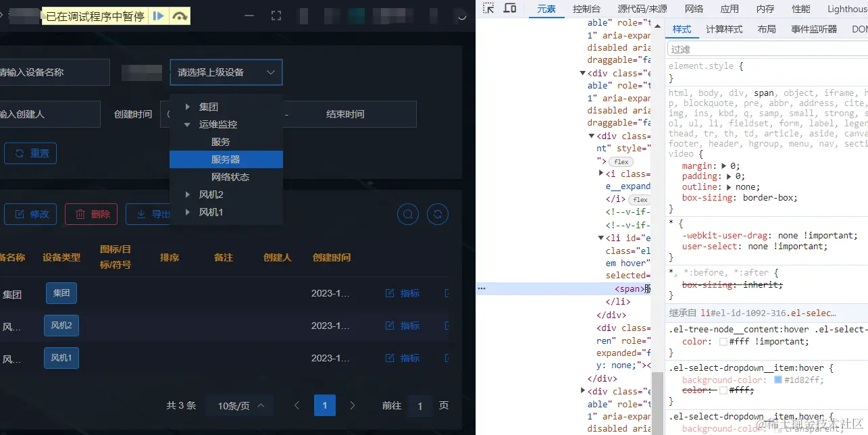Select the 计算样式 sub-tab
Screen dimensions: 868x435
click(724, 29)
